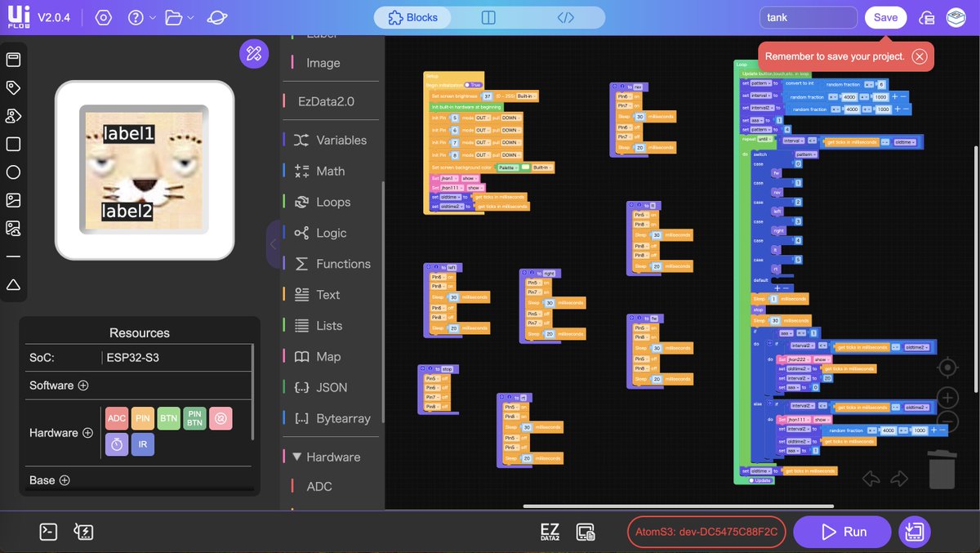Screen dimensions: 980x553
Task: Open the PIN hardware unit chip
Action: coord(143,418)
